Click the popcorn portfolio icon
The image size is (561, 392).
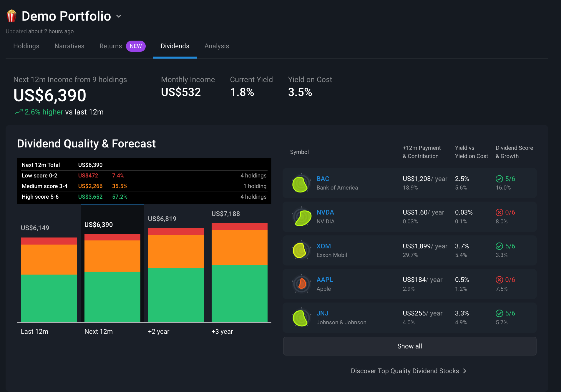coord(11,16)
